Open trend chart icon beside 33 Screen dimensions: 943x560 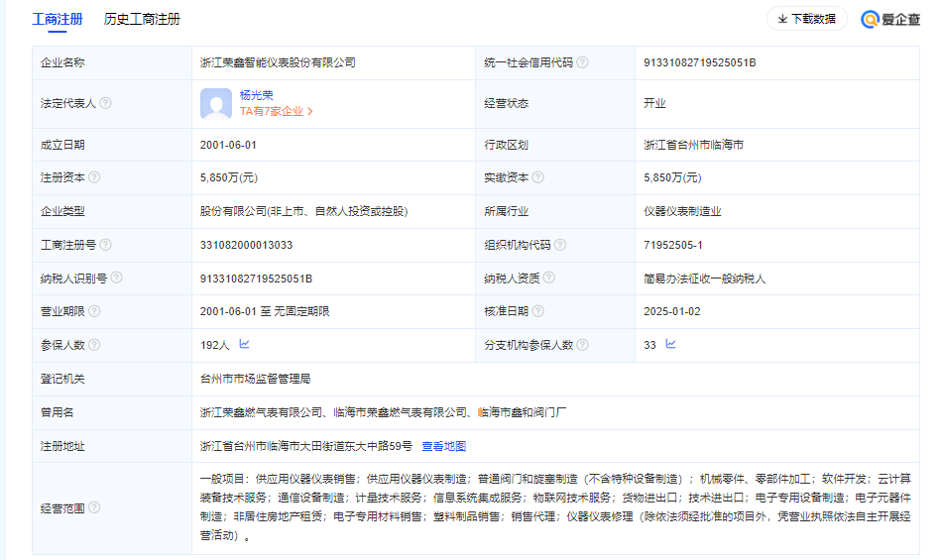(x=670, y=344)
